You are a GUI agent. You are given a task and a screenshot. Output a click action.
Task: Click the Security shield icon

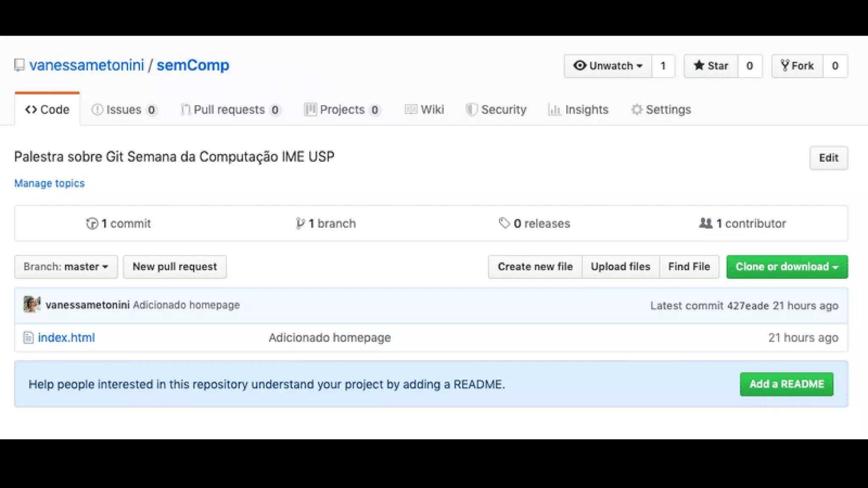(x=471, y=110)
